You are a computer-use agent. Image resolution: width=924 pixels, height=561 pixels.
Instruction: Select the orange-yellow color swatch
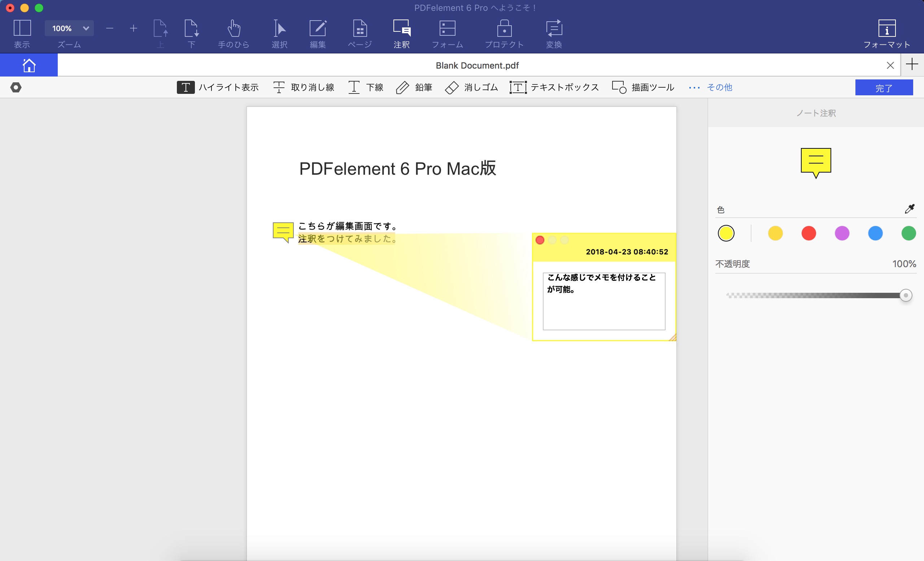point(776,233)
